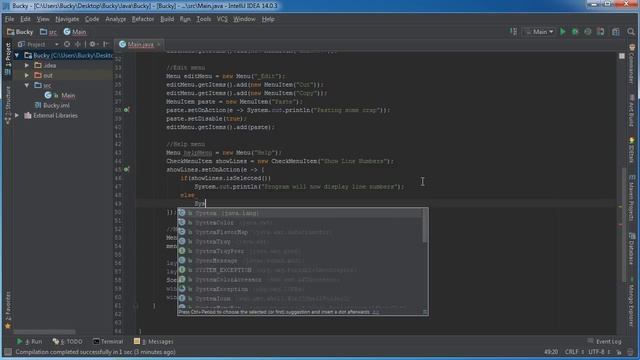This screenshot has height=360, width=640.
Task: Click Main in the navigation breadcrumb
Action: [75, 32]
